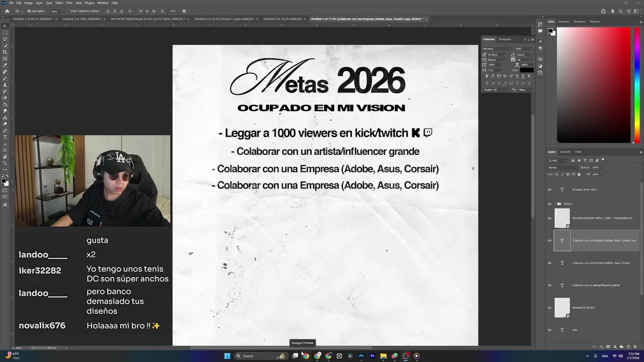Viewport: 644px width, 362px height.
Task: Open the Layer menu
Action: [x=39, y=3]
